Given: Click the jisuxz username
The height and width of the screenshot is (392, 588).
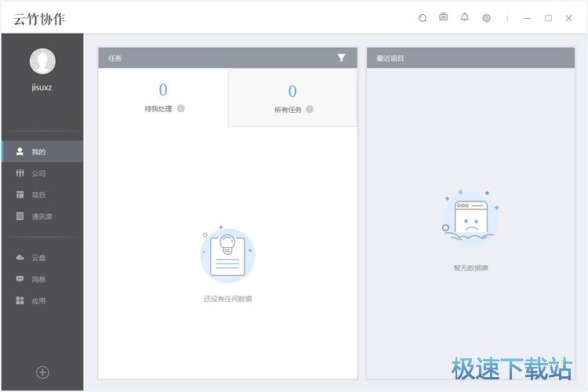Looking at the screenshot, I should pyautogui.click(x=42, y=87).
